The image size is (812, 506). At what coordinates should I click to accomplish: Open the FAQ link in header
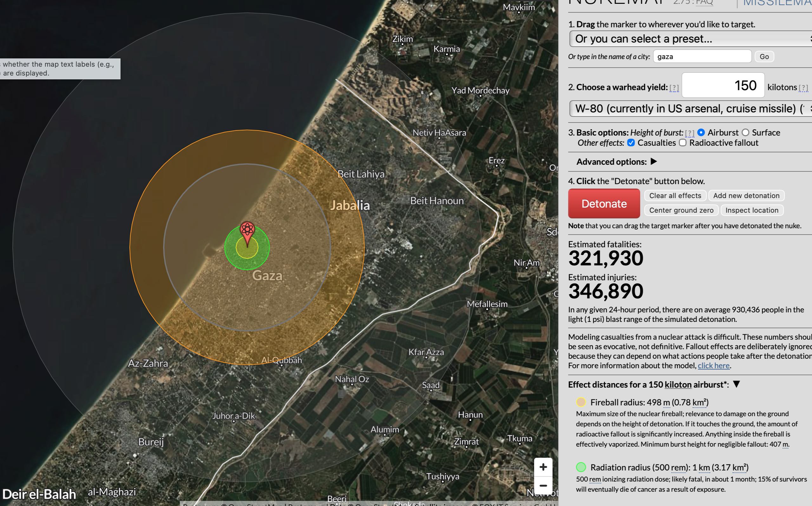[x=704, y=3]
